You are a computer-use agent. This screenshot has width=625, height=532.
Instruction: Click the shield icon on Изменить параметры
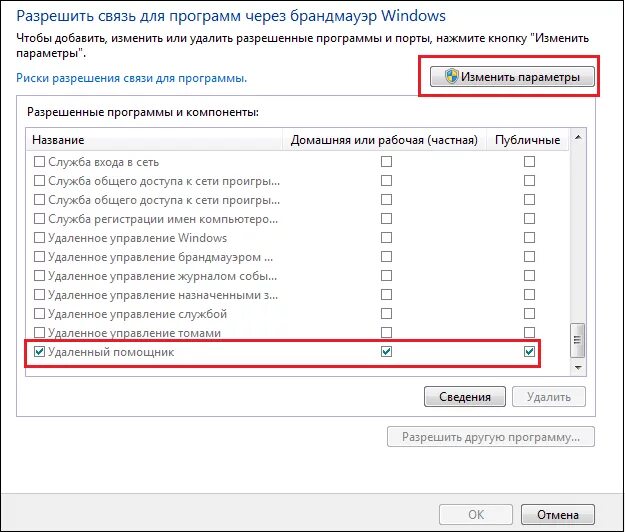click(x=451, y=76)
